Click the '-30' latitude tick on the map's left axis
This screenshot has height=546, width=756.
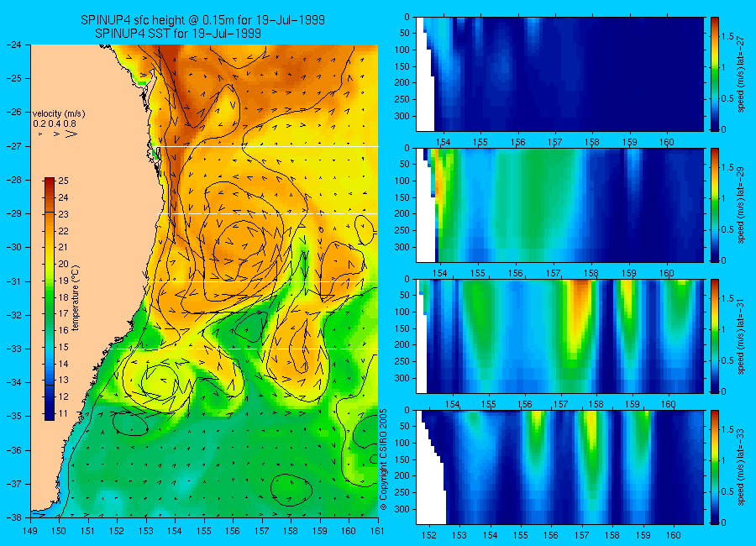tap(14, 248)
